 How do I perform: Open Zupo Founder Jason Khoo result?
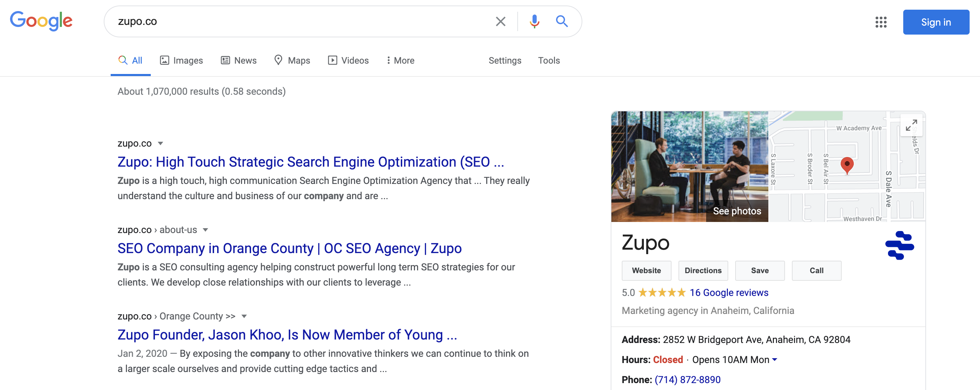[x=287, y=335]
